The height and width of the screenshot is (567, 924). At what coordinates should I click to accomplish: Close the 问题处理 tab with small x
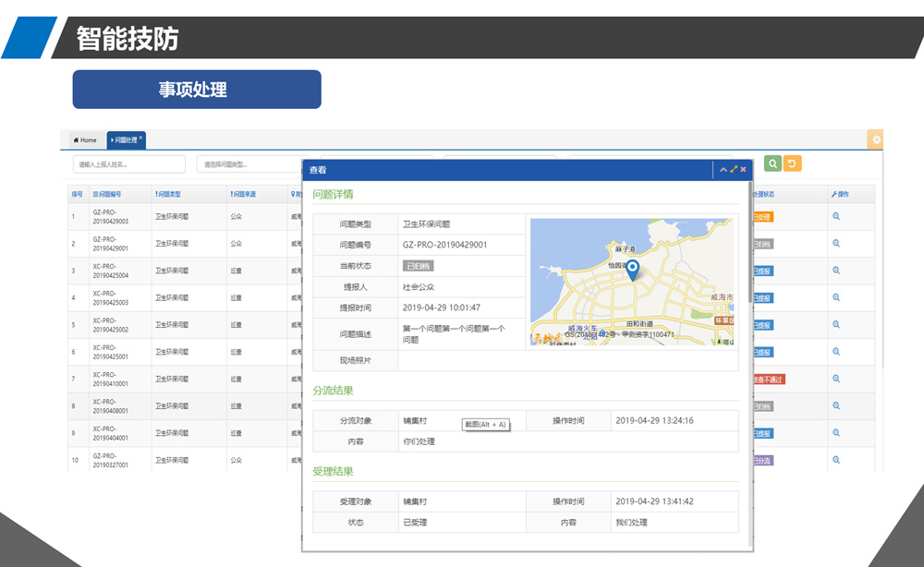(140, 138)
